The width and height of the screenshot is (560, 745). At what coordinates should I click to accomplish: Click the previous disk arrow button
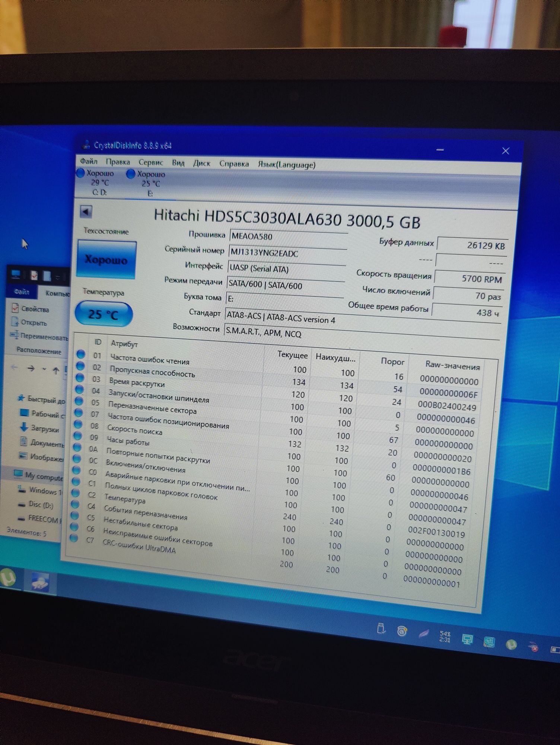tap(86, 212)
